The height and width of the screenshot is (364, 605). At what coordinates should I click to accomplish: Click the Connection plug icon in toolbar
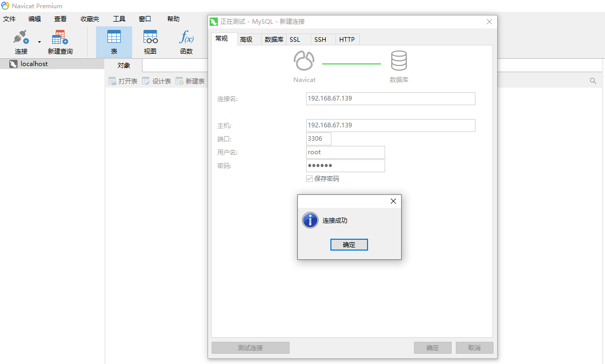tap(21, 37)
